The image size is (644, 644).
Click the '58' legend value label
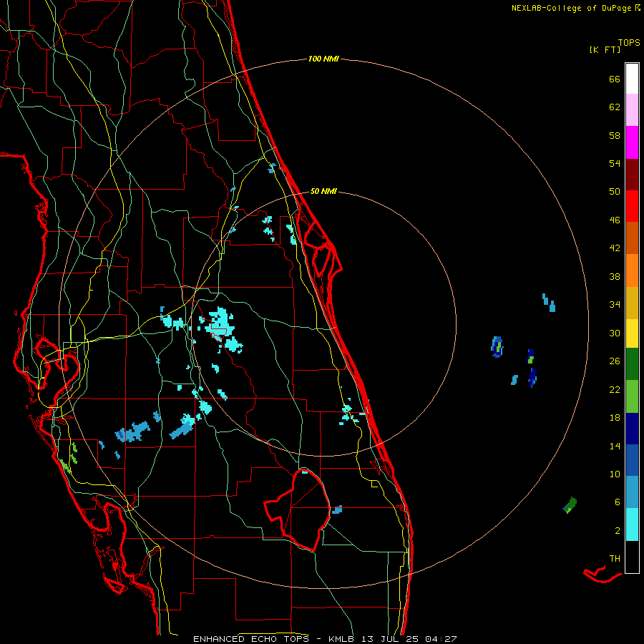(615, 136)
